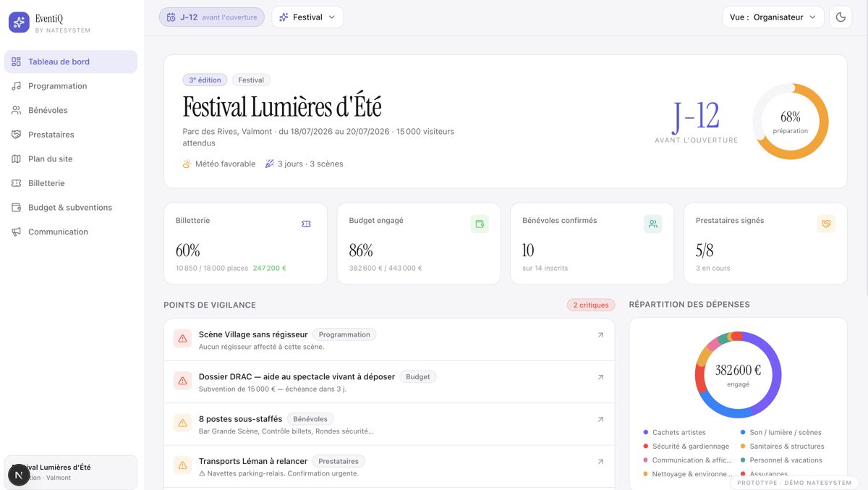This screenshot has width=868, height=490.
Task: Click the 2 critiques badge
Action: [591, 305]
